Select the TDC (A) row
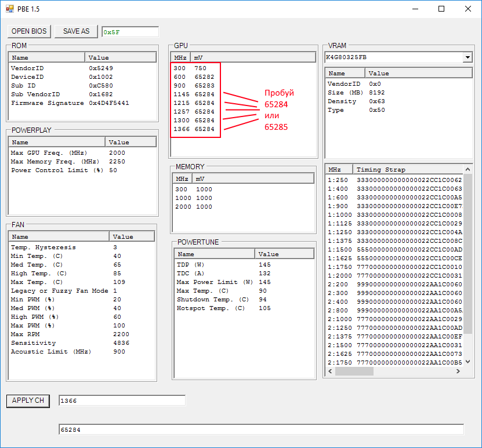 (x=244, y=274)
